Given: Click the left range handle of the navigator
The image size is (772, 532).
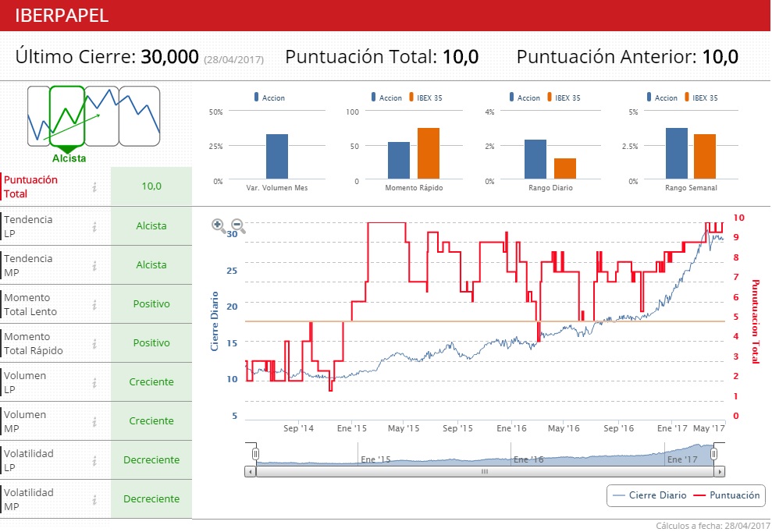Looking at the screenshot, I should [x=255, y=453].
